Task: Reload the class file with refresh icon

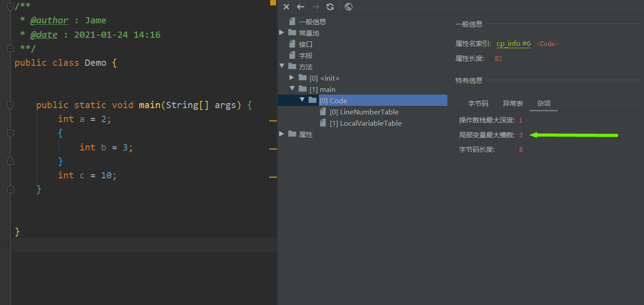Action: pyautogui.click(x=330, y=7)
